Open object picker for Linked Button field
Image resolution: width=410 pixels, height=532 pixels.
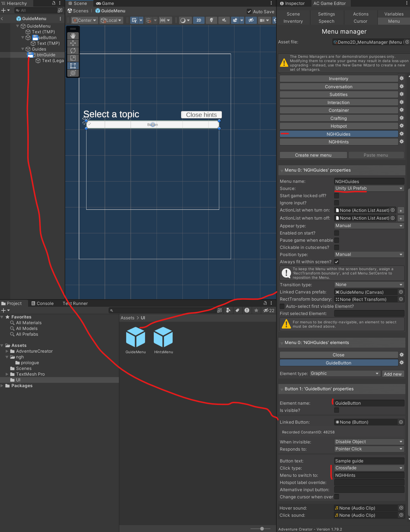point(401,422)
